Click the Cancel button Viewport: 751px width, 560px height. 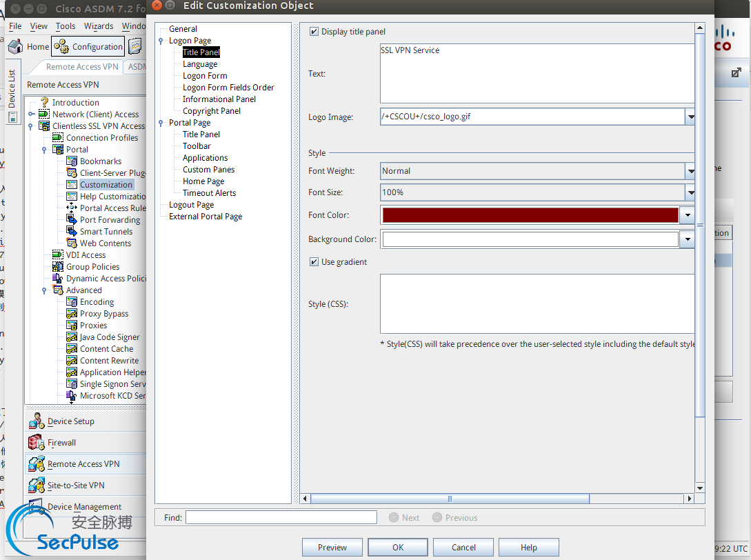point(463,547)
